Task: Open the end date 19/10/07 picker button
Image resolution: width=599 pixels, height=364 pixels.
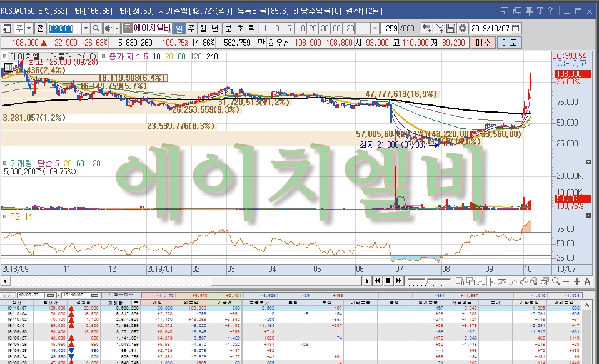Action: tap(95, 295)
